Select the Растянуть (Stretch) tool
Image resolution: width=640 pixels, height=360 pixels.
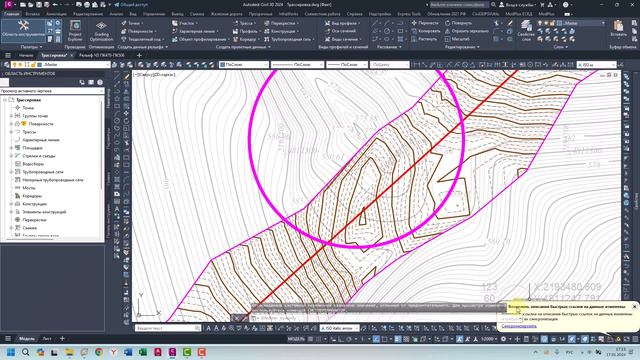click(x=424, y=39)
